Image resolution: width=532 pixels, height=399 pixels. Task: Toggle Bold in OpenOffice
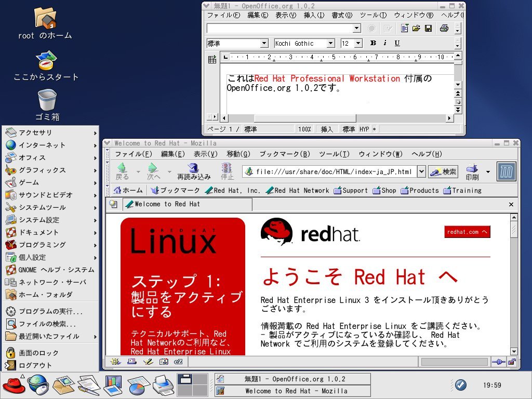point(373,43)
